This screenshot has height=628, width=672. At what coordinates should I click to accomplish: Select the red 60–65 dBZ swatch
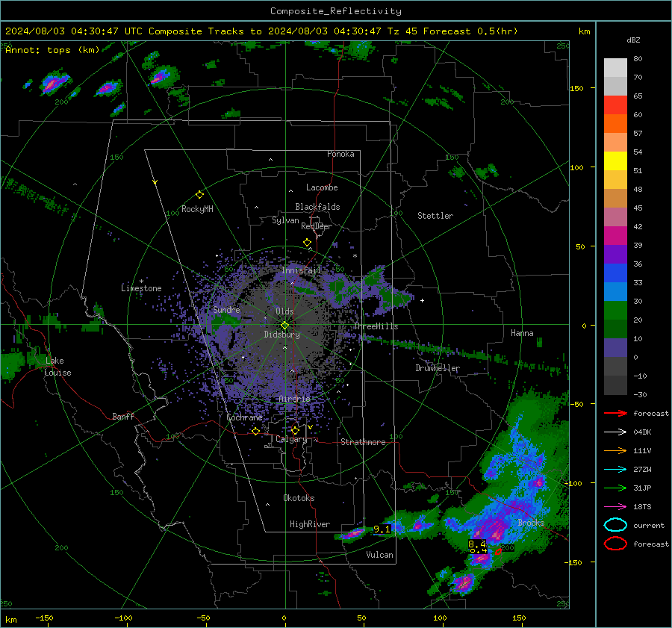pyautogui.click(x=615, y=105)
